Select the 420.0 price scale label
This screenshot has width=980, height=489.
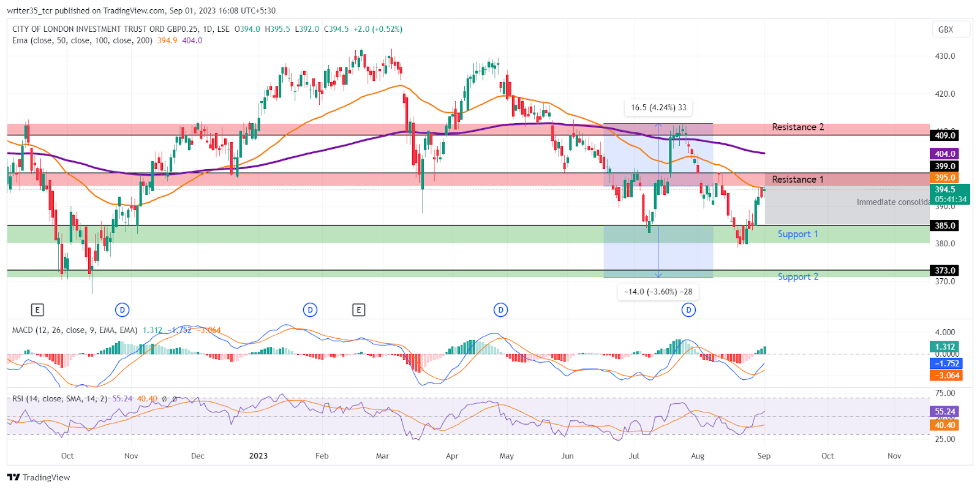[945, 94]
